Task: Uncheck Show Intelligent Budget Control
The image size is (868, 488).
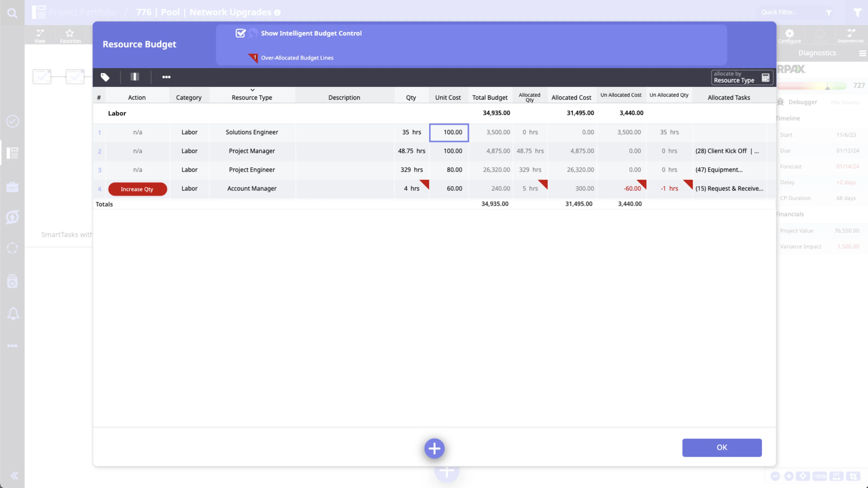Action: click(240, 33)
